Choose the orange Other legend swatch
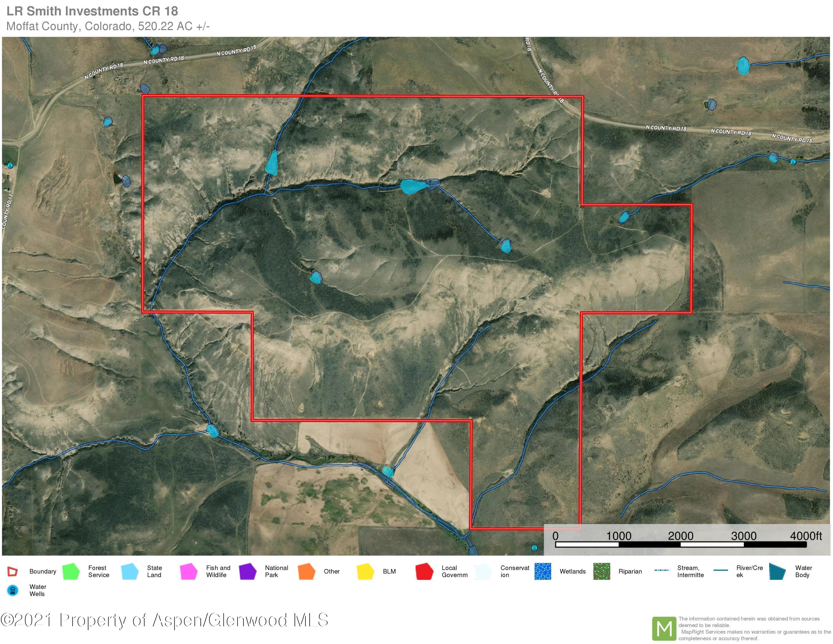 [x=306, y=571]
